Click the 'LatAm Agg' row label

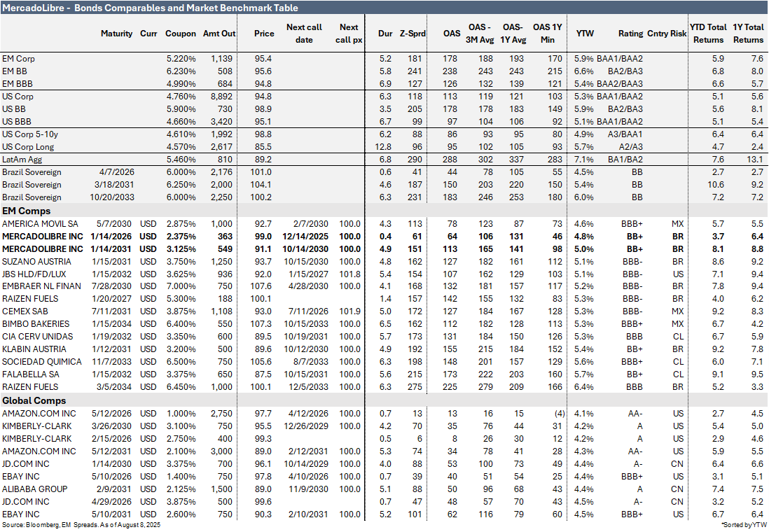coord(22,160)
